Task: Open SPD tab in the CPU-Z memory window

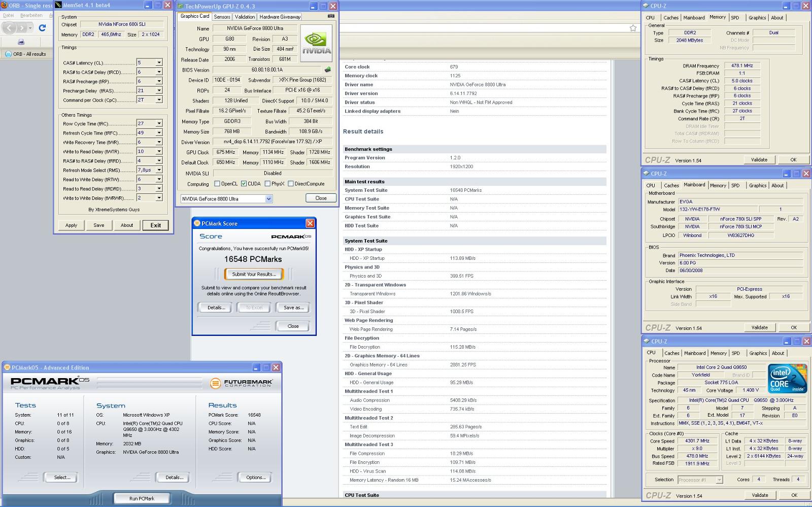Action: 735,18
